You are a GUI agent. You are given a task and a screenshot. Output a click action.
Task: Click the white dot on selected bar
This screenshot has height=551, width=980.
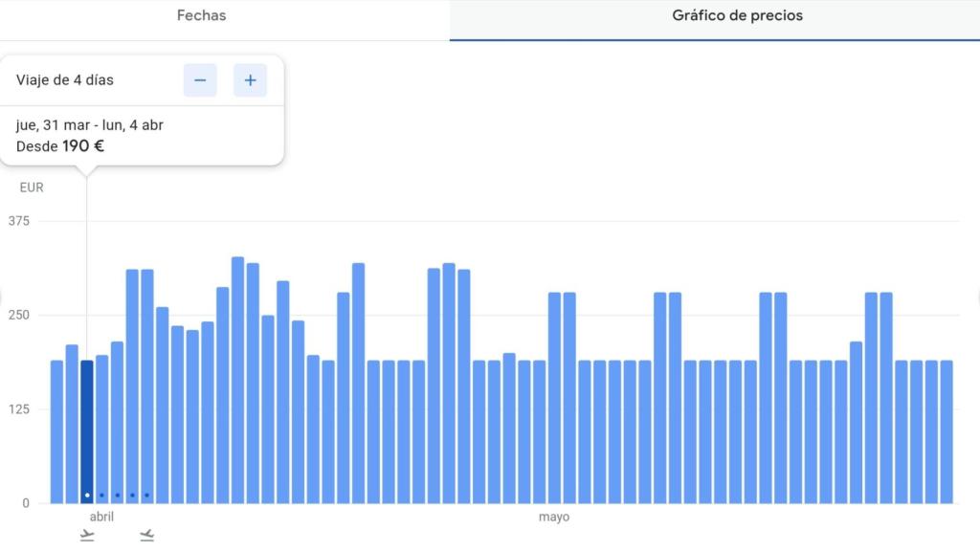point(87,496)
